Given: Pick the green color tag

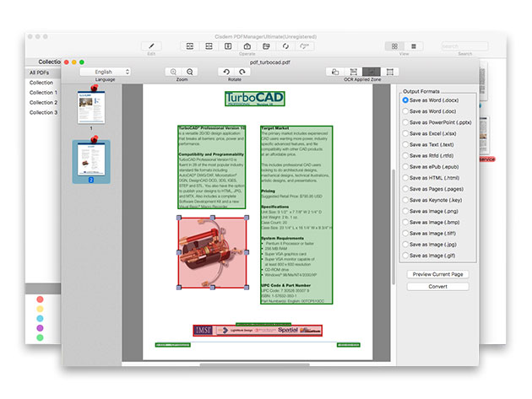Looking at the screenshot, I should [40, 337].
